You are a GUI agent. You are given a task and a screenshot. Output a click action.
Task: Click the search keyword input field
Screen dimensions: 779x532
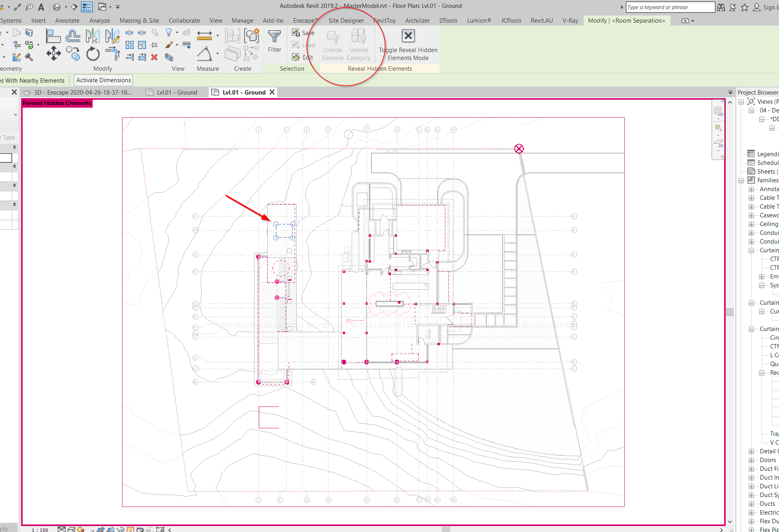[x=670, y=7]
